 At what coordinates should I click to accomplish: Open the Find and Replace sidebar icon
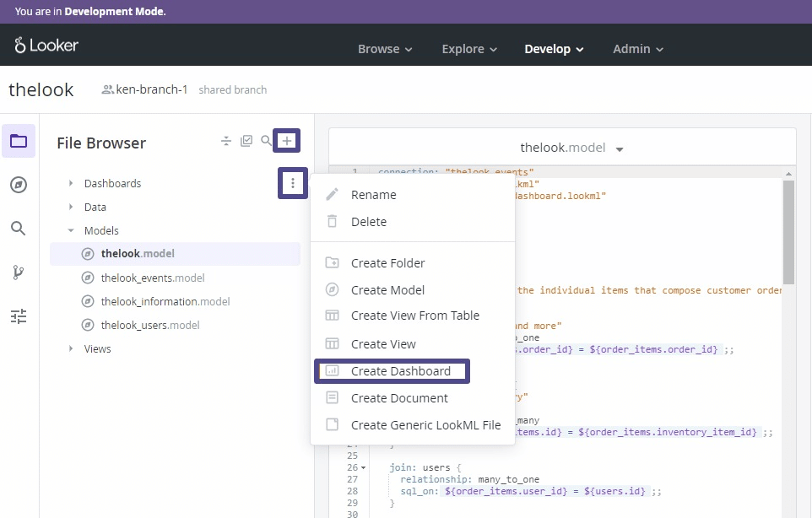point(19,229)
